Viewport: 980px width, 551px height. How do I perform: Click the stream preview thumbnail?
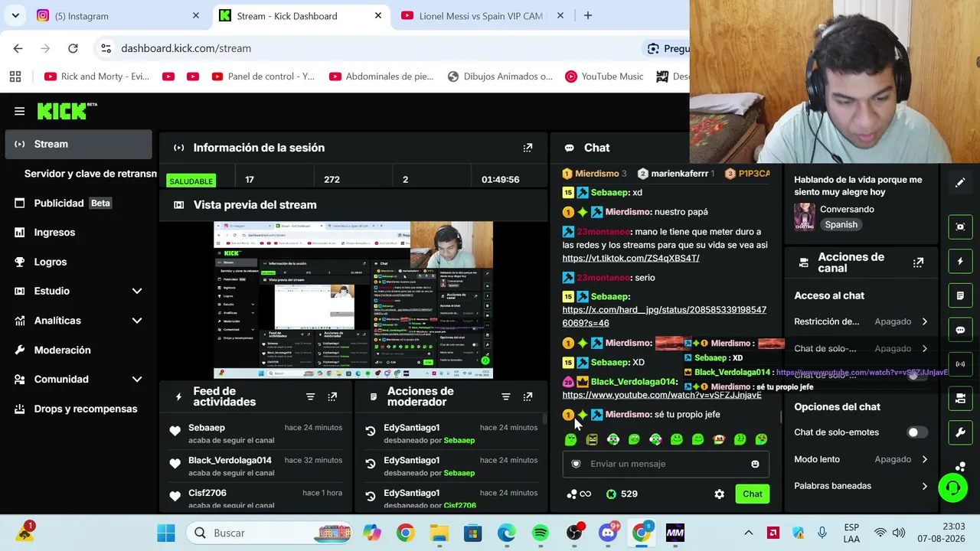click(x=353, y=299)
